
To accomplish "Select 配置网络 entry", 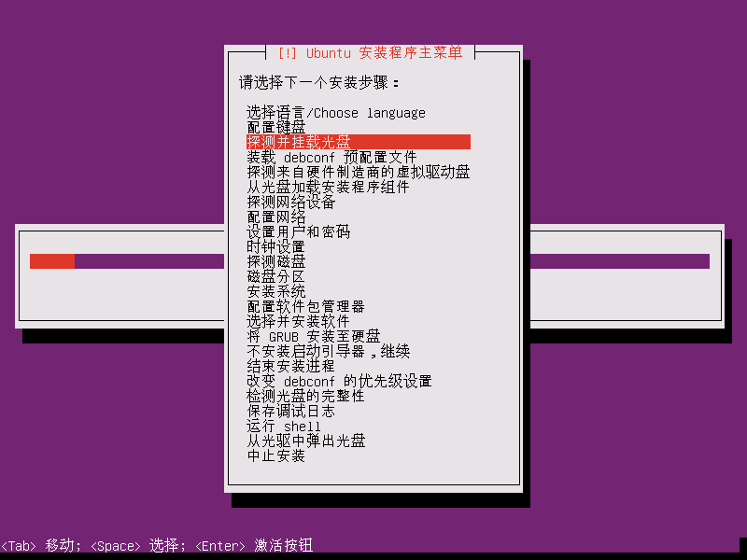I will [x=275, y=217].
